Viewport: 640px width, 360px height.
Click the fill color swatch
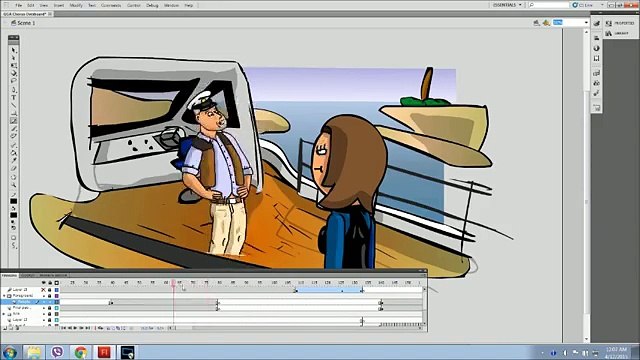point(13,215)
